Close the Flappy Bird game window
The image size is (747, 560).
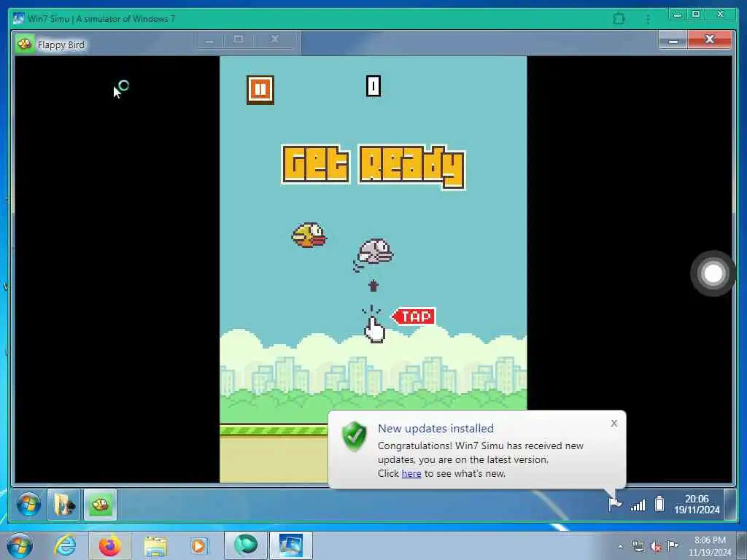(709, 40)
